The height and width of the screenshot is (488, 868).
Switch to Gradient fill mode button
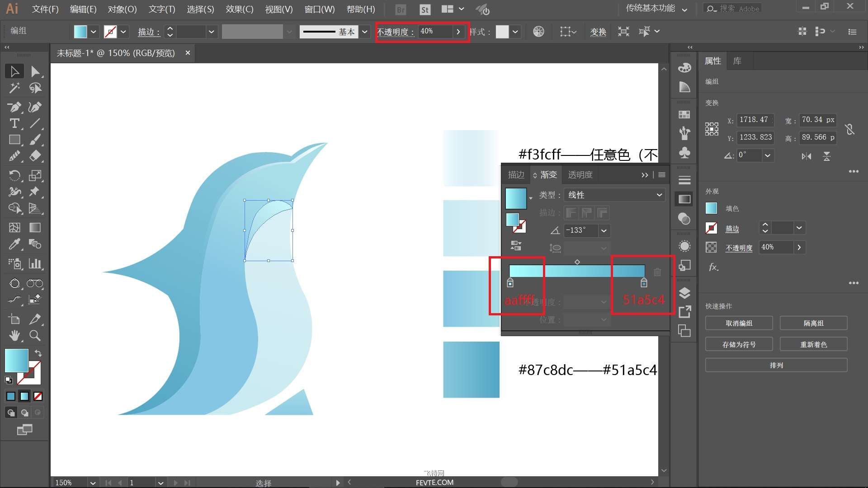pyautogui.click(x=24, y=396)
